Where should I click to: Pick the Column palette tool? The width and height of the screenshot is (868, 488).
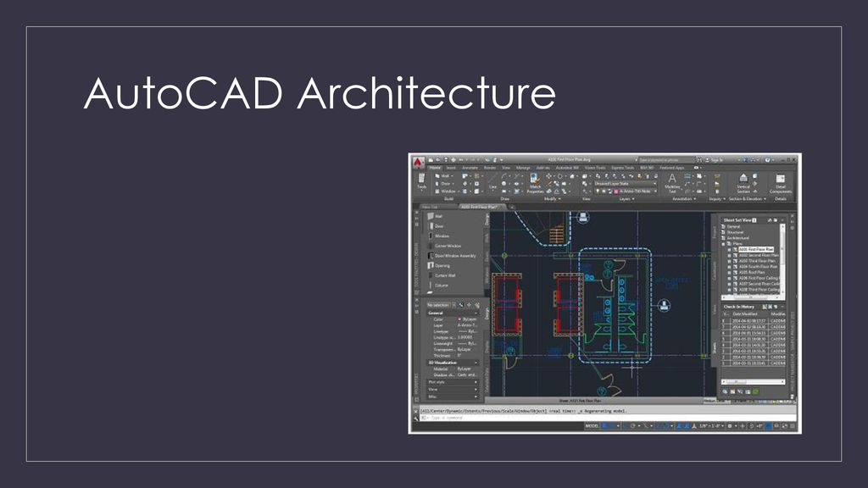(438, 286)
